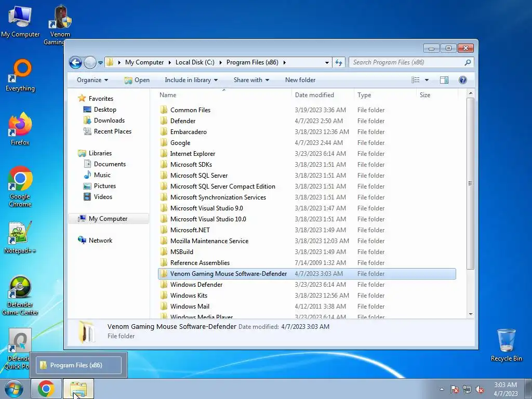Toggle the preview pane
Viewport: 532px width, 399px height.
(444, 80)
